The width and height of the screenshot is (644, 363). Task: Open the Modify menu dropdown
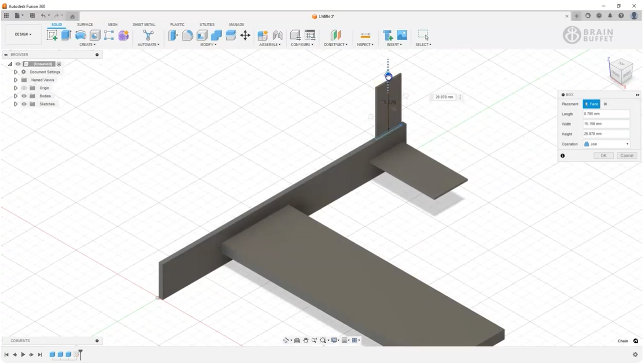click(x=208, y=44)
